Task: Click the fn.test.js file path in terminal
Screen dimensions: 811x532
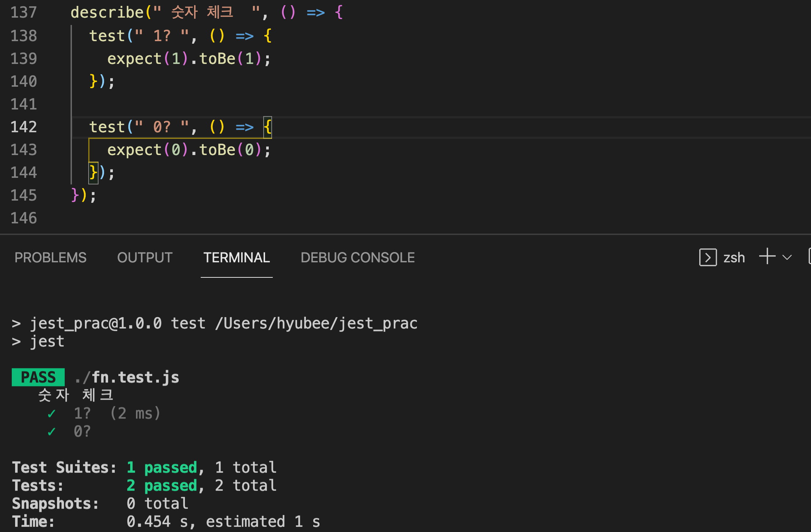Action: [127, 377]
